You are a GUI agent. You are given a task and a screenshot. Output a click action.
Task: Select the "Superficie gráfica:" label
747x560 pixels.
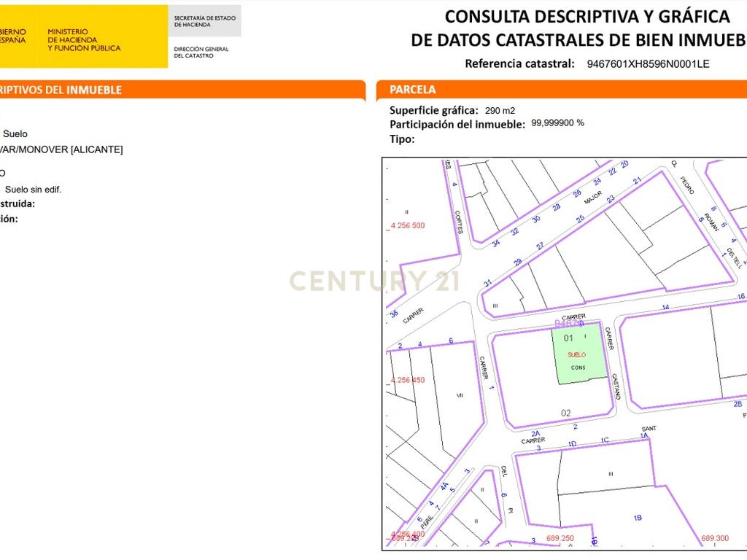[433, 111]
